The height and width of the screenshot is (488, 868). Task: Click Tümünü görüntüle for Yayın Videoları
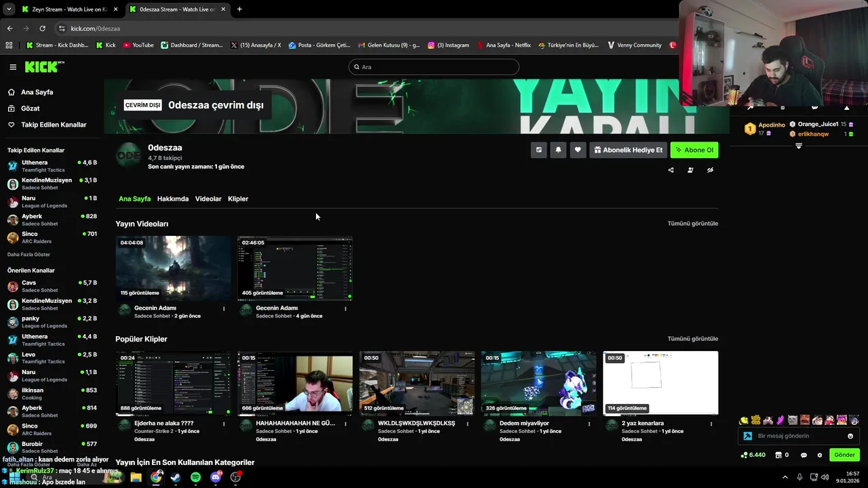coord(692,224)
